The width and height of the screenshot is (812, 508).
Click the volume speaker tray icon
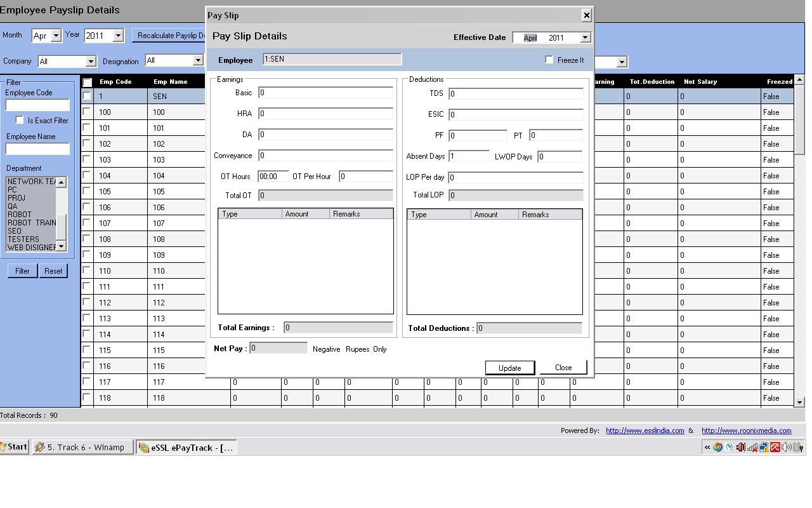pos(787,447)
